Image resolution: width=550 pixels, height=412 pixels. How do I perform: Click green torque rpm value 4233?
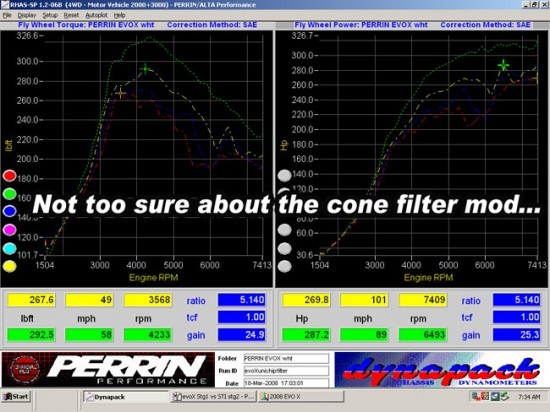148,335
